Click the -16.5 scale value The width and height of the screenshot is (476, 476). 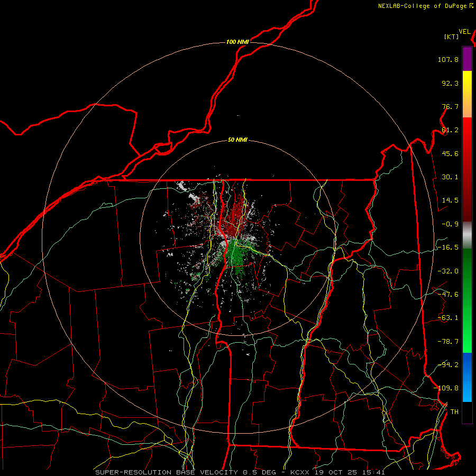point(448,248)
